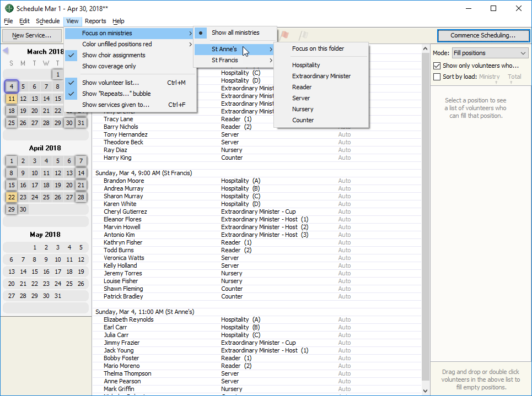Choose Focus on this folder menu entry

[318, 48]
